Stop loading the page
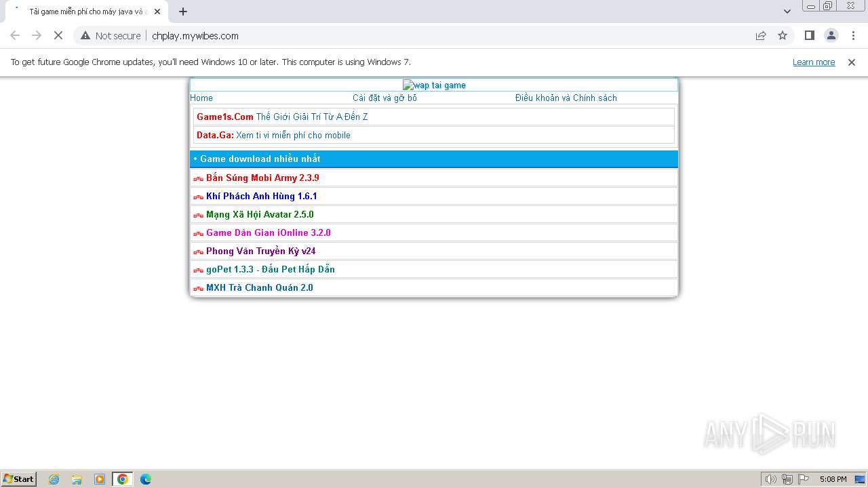868x488 pixels. [58, 36]
